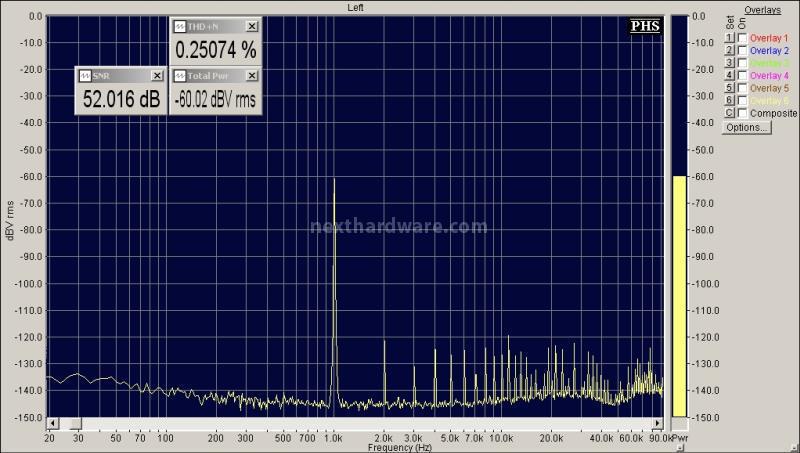Click the horizontal scrollbar thumb

pos(76,423)
